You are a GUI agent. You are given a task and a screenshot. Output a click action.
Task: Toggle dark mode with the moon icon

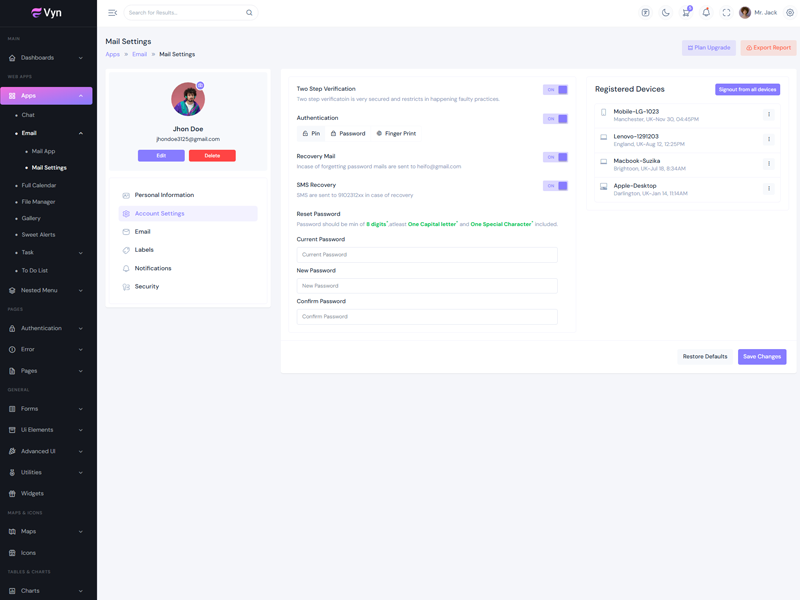point(666,13)
